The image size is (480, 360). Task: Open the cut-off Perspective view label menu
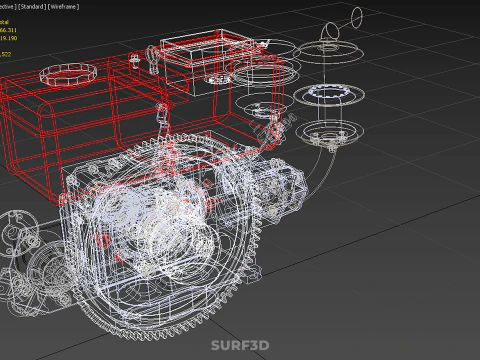8,7
